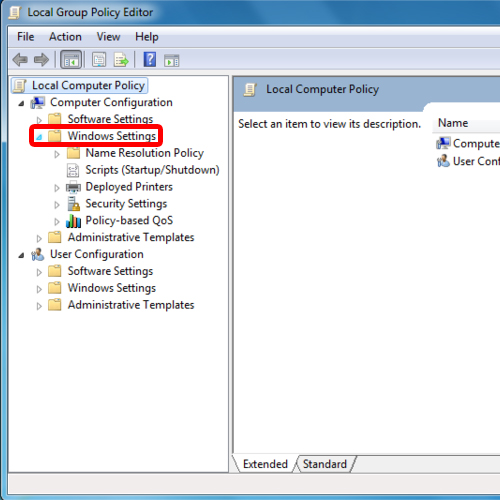
Task: Click the Forward arrow toolbar icon
Action: coord(41,60)
